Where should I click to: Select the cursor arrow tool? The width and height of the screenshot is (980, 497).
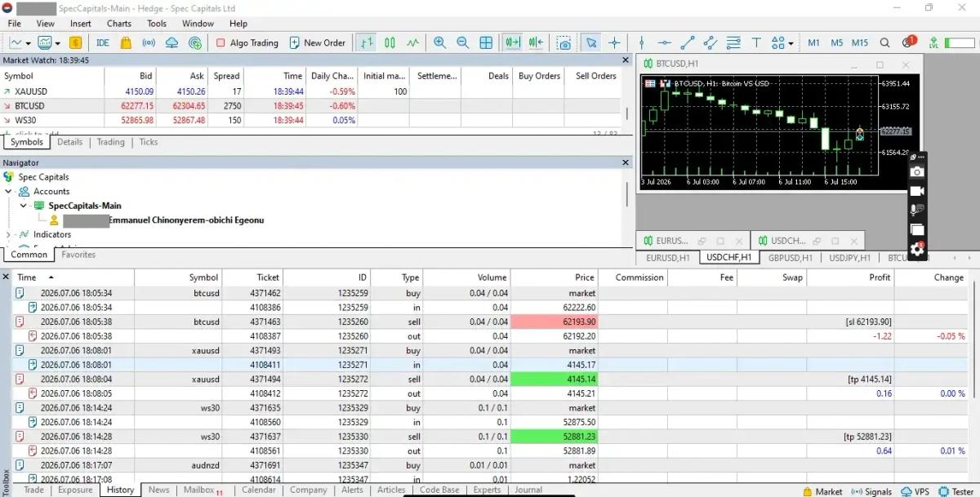[591, 42]
